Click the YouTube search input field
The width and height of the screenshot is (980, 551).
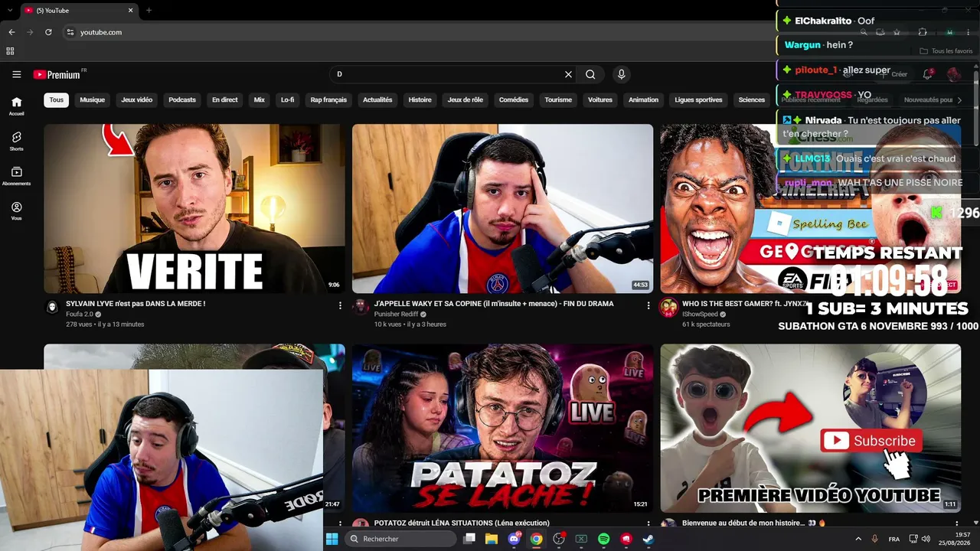coord(448,74)
